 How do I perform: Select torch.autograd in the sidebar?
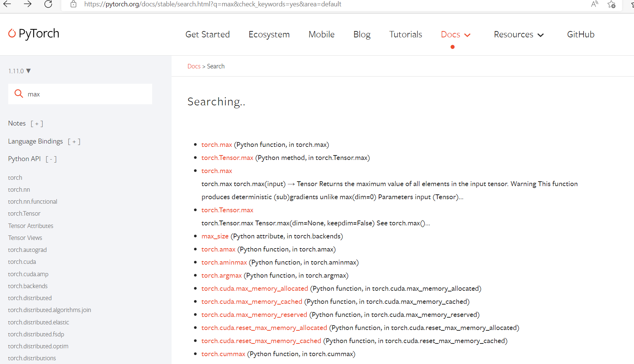tap(27, 250)
